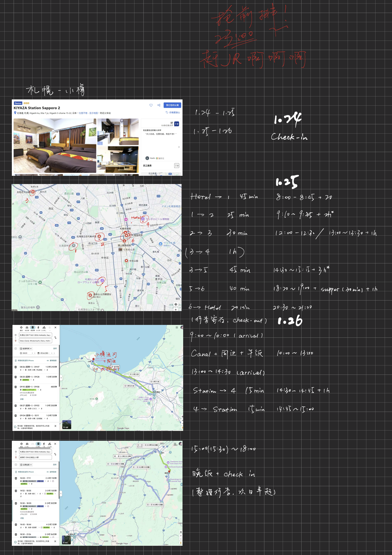This screenshot has width=392, height=555.
Task: Click the heart save icon on KIYAZA listing
Action: click(151, 105)
